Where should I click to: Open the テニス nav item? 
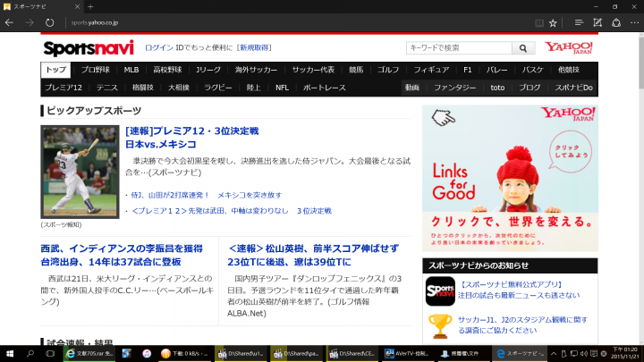106,88
